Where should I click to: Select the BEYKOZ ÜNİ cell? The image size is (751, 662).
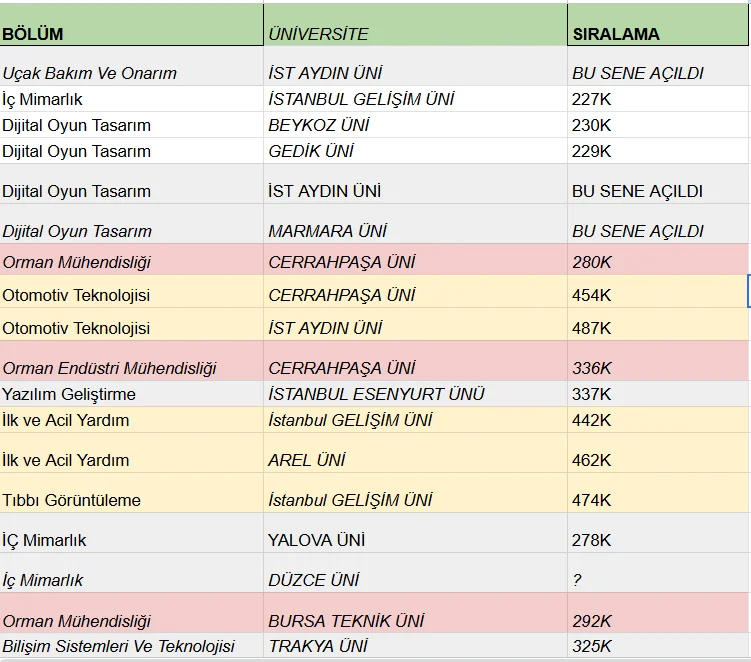tap(415, 125)
